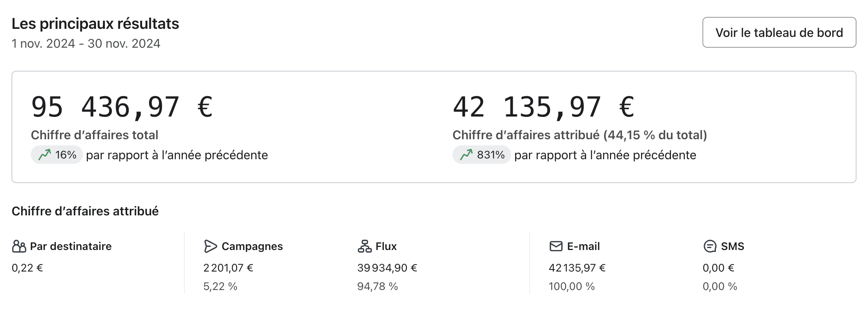Screen dimensions: 868x310
Task: Click the E-mail envelope icon
Action: (556, 246)
